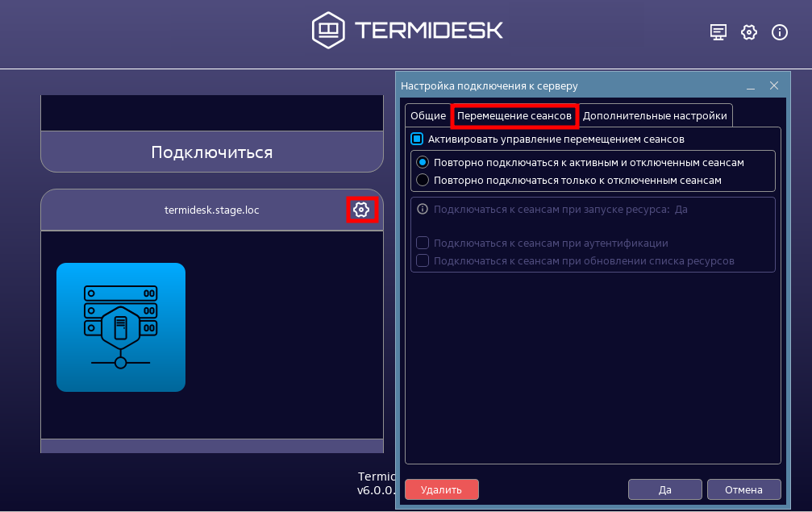
Task: Switch to the Перемещение сеансов tab
Action: click(x=514, y=116)
